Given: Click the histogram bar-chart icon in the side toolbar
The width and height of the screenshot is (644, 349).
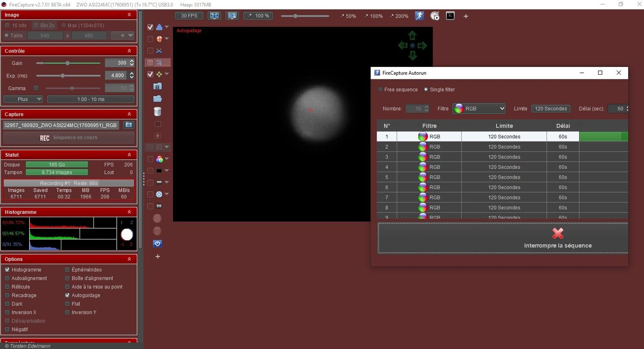Looking at the screenshot, I should (159, 27).
